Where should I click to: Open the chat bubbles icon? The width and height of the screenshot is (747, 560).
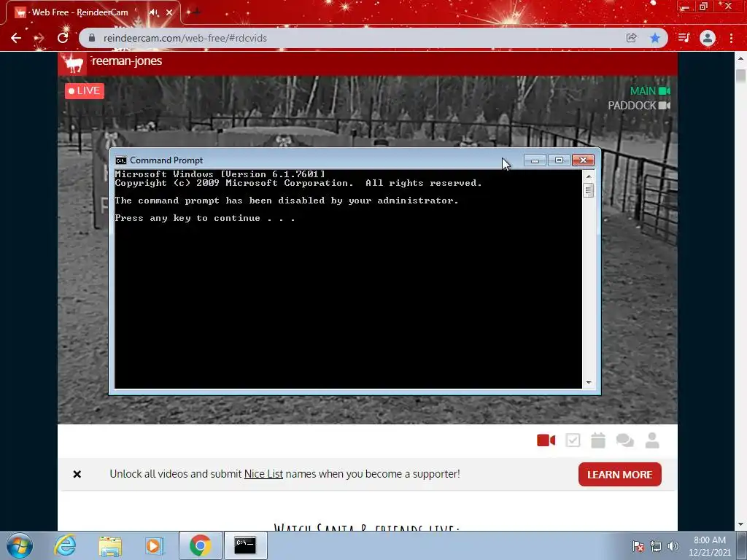coord(624,440)
